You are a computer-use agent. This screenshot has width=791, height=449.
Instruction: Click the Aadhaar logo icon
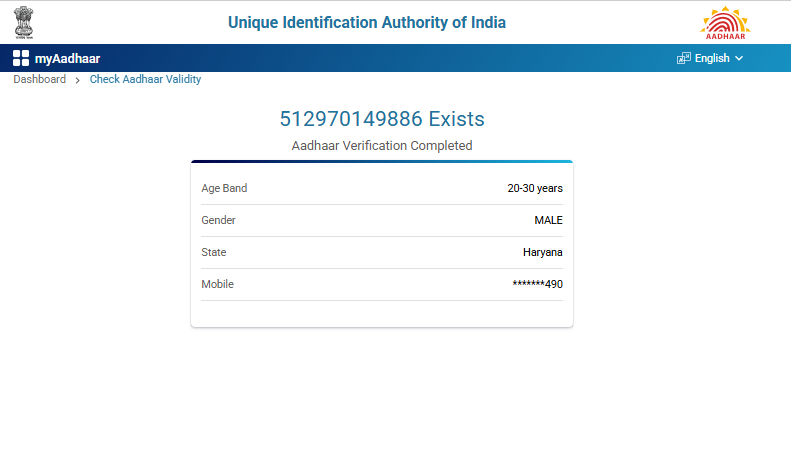point(725,22)
